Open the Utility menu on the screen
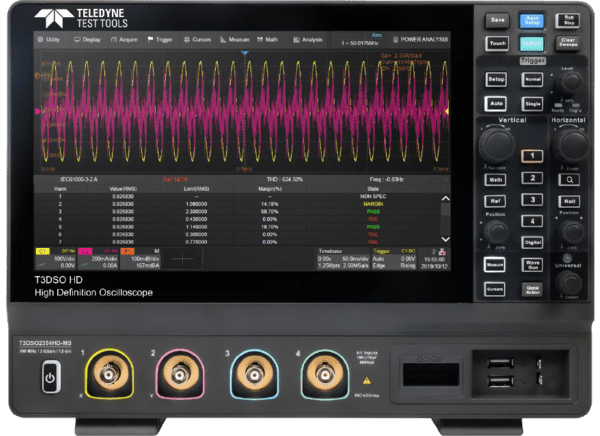The image size is (600, 436). tap(48, 39)
